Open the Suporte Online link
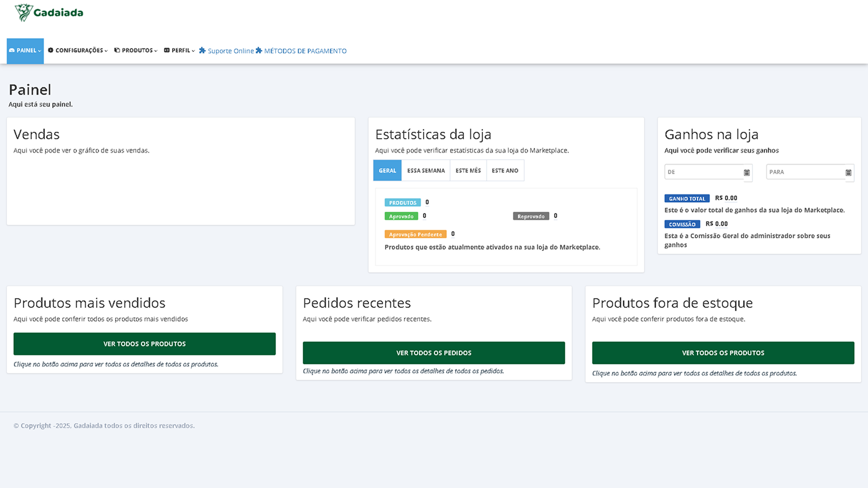 [x=230, y=51]
